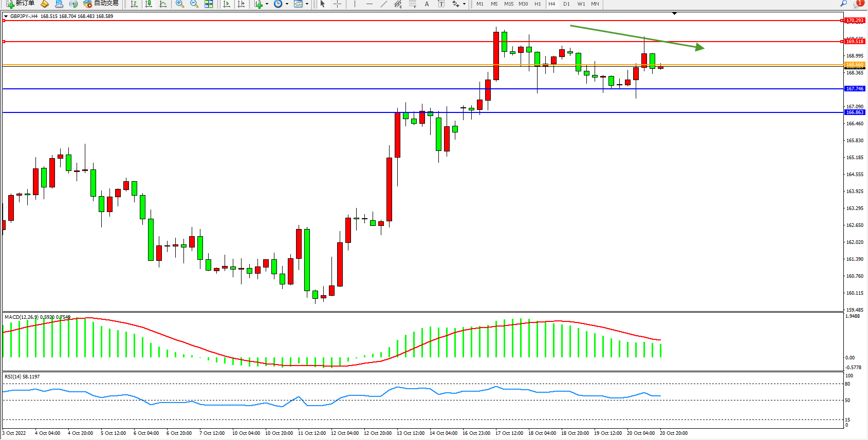Draw a trendline with the diagonal line tool

(383, 4)
